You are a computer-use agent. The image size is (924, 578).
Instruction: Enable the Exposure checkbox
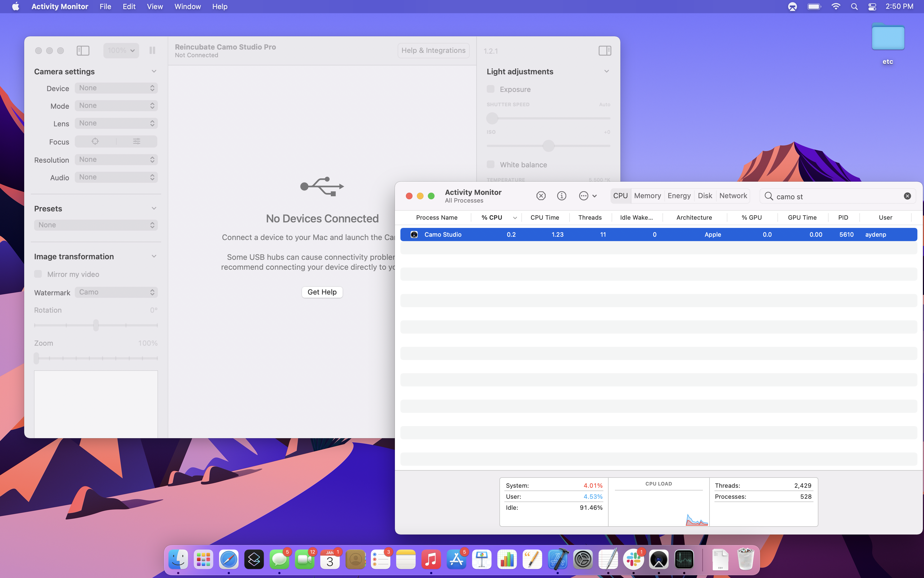click(491, 89)
